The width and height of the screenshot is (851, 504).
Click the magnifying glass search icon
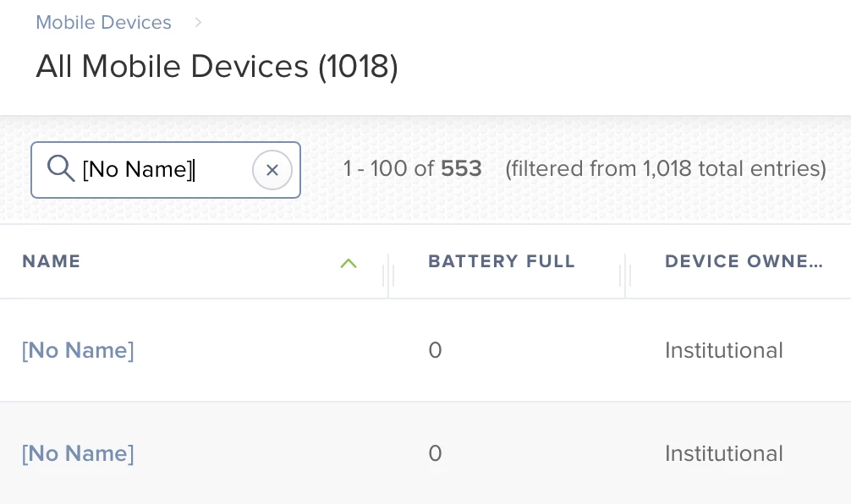tap(60, 168)
